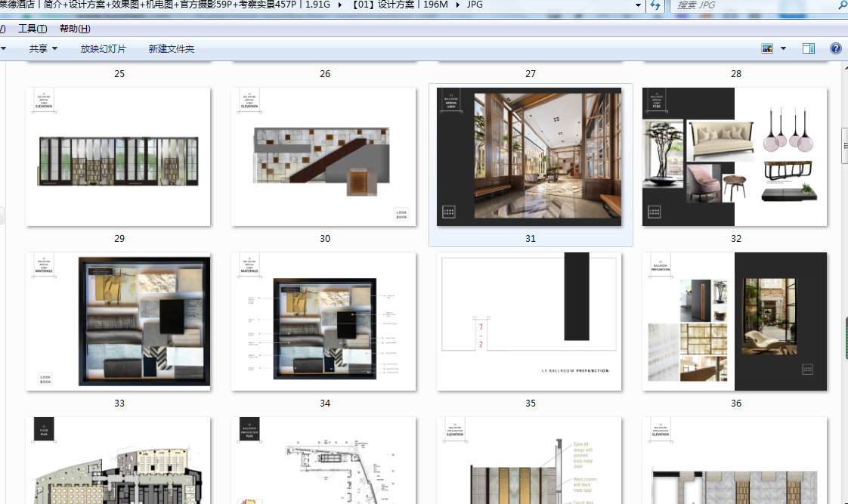This screenshot has height=504, width=848.
Task: Open the 帮助(H) menu
Action: click(75, 29)
